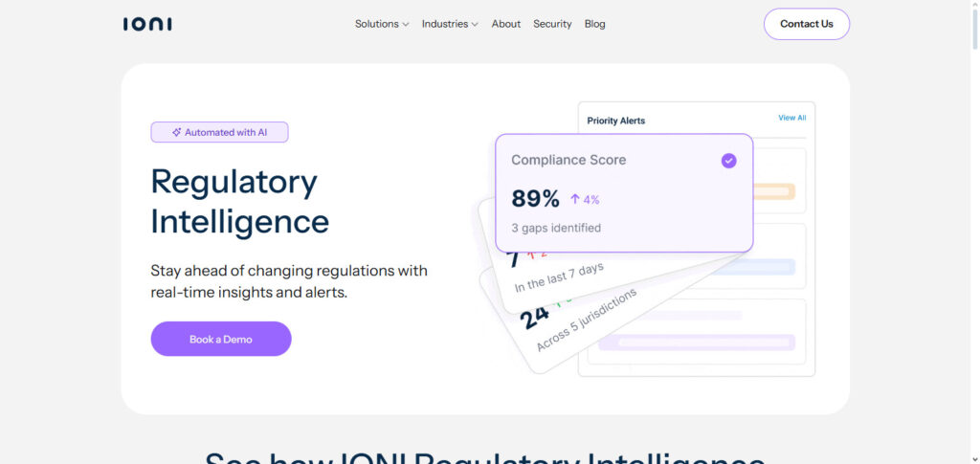The height and width of the screenshot is (464, 980).
Task: Click the orange alert bar
Action: coord(773,191)
